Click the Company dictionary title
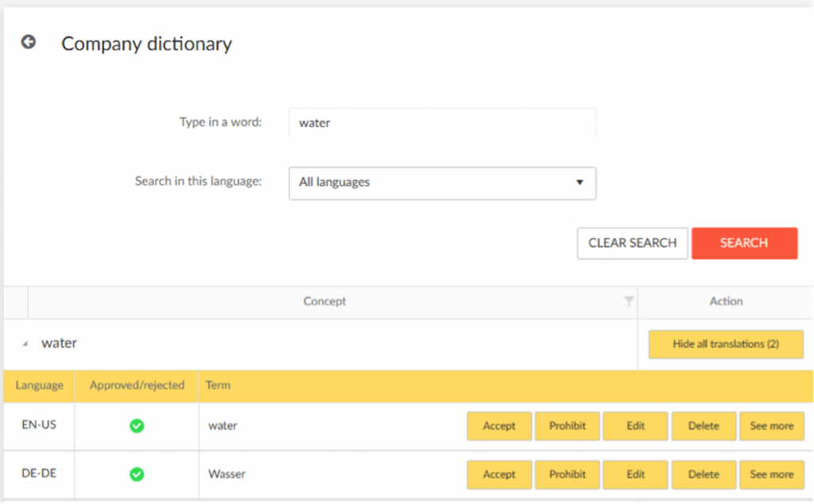The height and width of the screenshot is (504, 814). pos(146,44)
